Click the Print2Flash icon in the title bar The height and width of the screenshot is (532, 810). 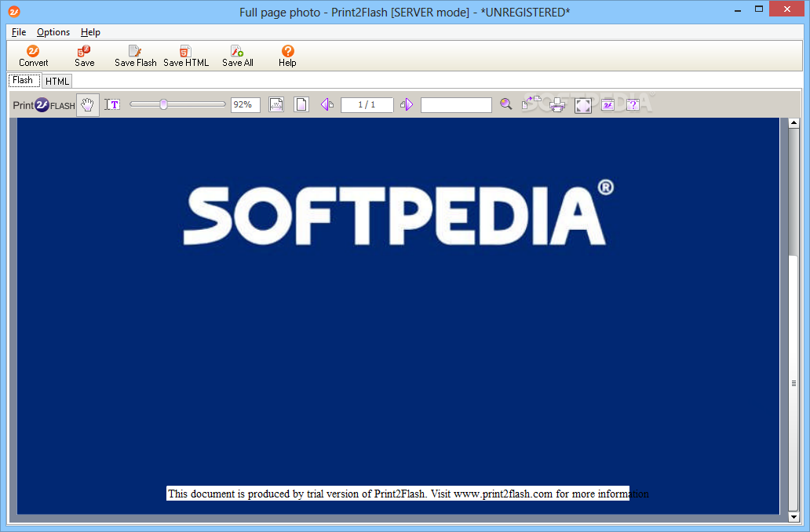click(x=14, y=11)
